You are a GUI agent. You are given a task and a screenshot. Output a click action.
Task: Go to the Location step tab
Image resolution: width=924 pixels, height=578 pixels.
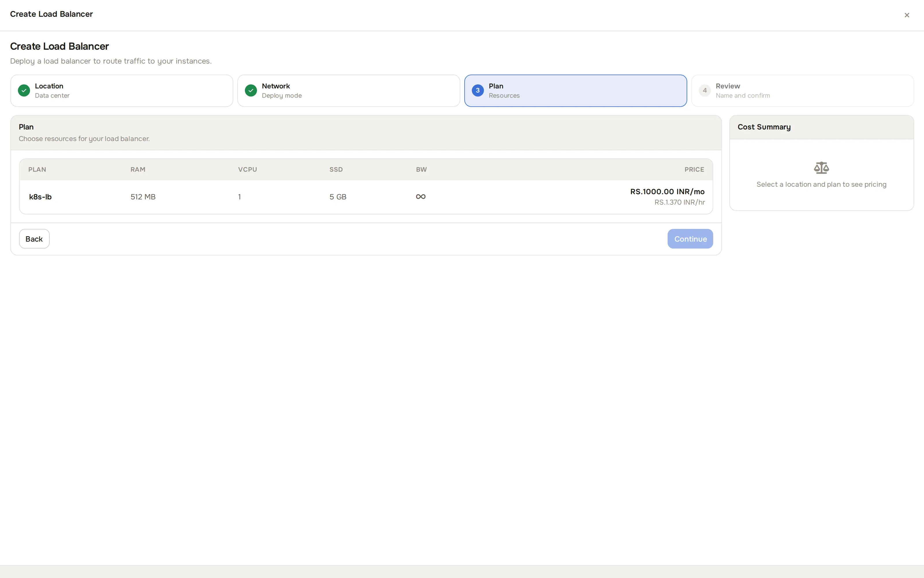click(122, 90)
